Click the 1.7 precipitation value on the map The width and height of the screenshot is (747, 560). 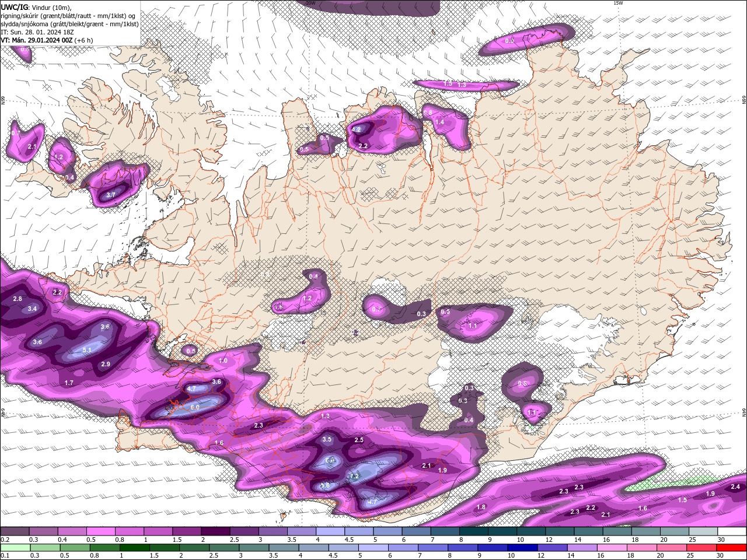(x=69, y=383)
